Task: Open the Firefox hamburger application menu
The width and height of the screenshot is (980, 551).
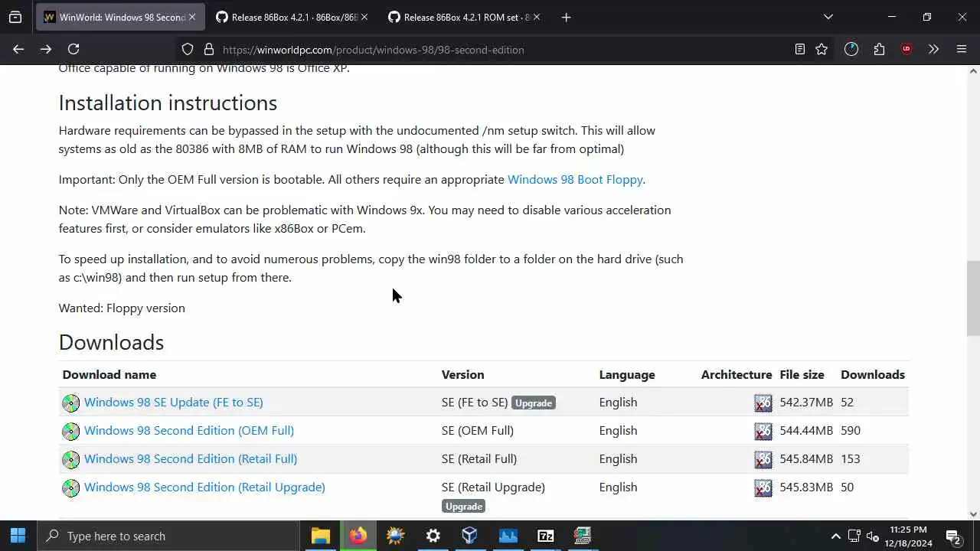Action: [962, 49]
